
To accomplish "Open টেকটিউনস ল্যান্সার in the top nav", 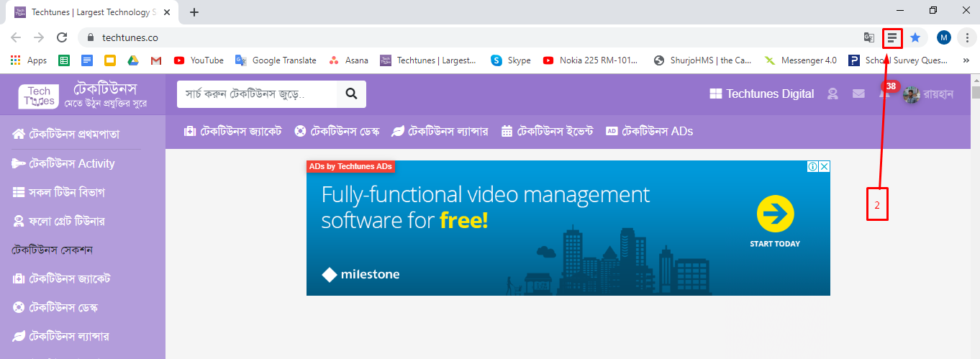I will (440, 131).
